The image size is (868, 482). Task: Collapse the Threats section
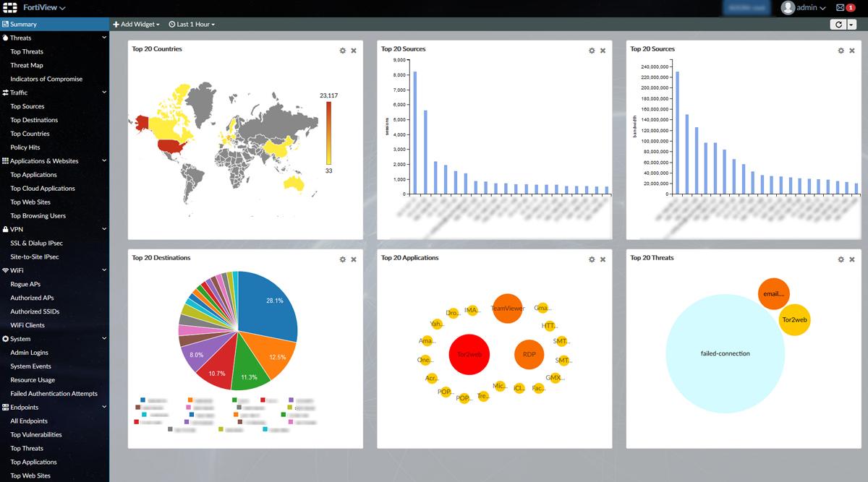click(x=104, y=38)
